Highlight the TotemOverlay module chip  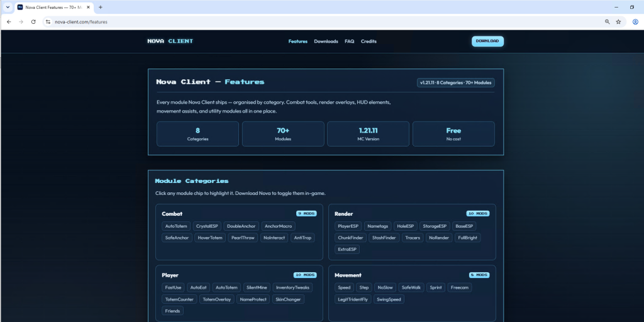click(217, 299)
